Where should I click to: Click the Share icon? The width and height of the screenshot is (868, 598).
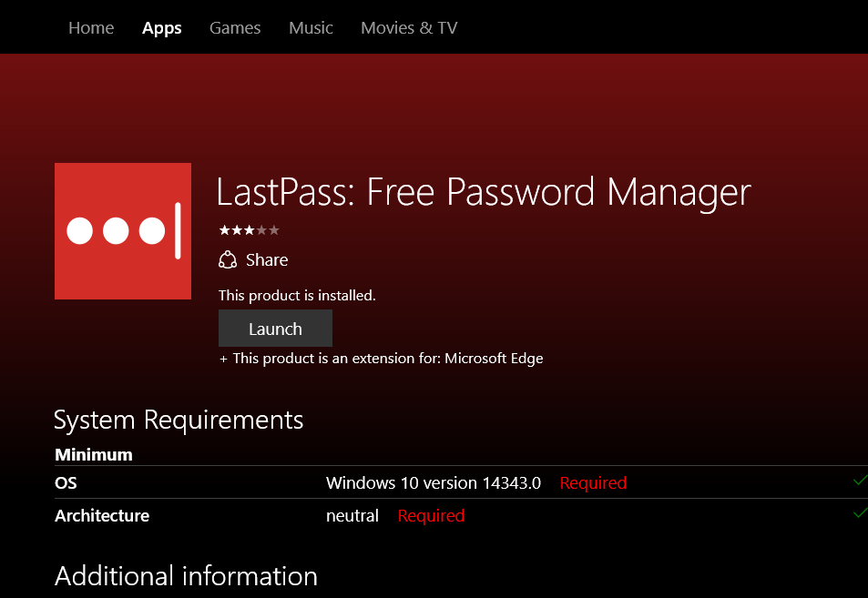tap(228, 260)
